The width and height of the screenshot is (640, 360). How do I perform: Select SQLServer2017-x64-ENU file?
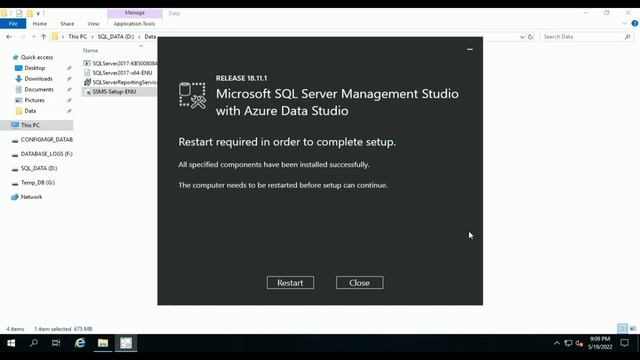pos(118,73)
